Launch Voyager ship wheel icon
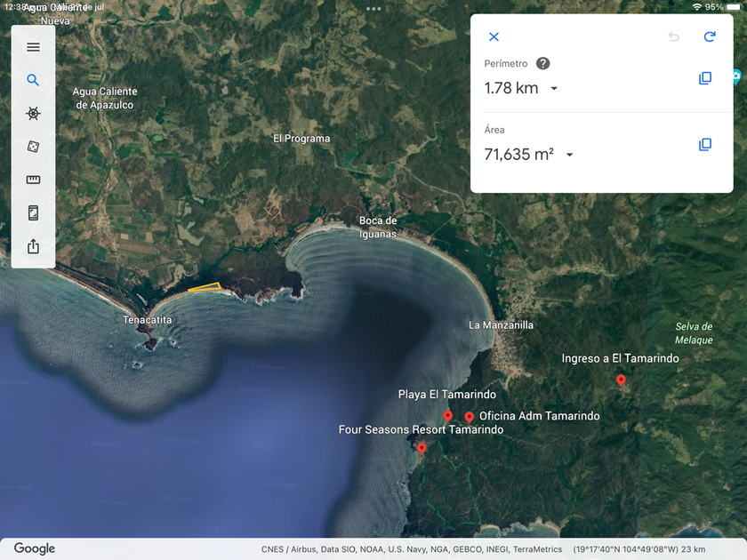This screenshot has width=747, height=560. 33,114
